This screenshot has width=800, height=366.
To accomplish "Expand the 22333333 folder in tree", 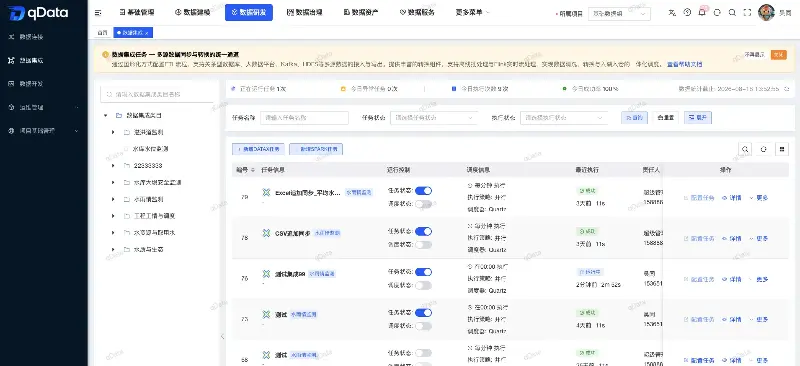I will (113, 165).
